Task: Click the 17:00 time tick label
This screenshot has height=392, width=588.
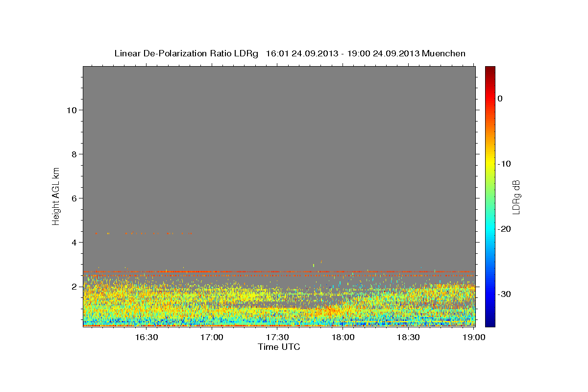Action: (212, 337)
